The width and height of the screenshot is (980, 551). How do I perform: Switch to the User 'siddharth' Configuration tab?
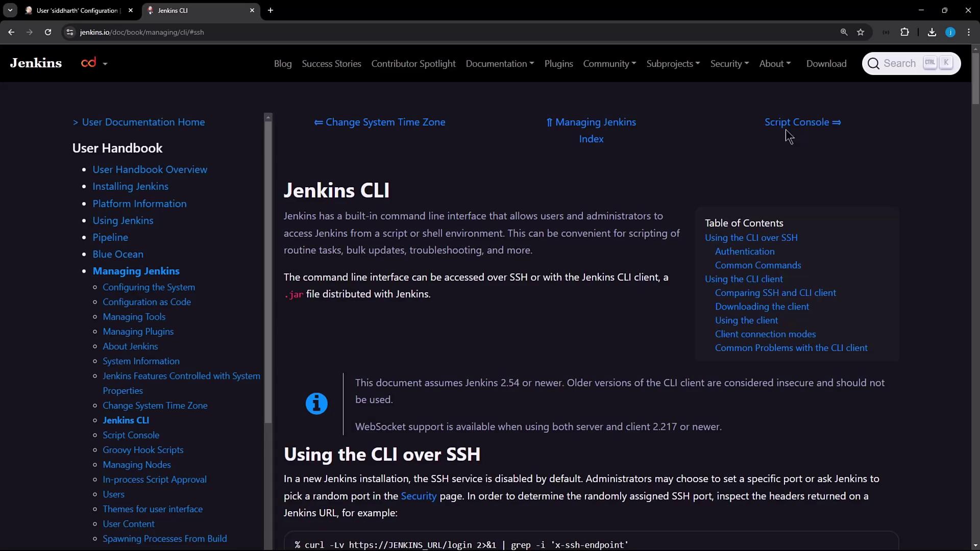tap(77, 10)
